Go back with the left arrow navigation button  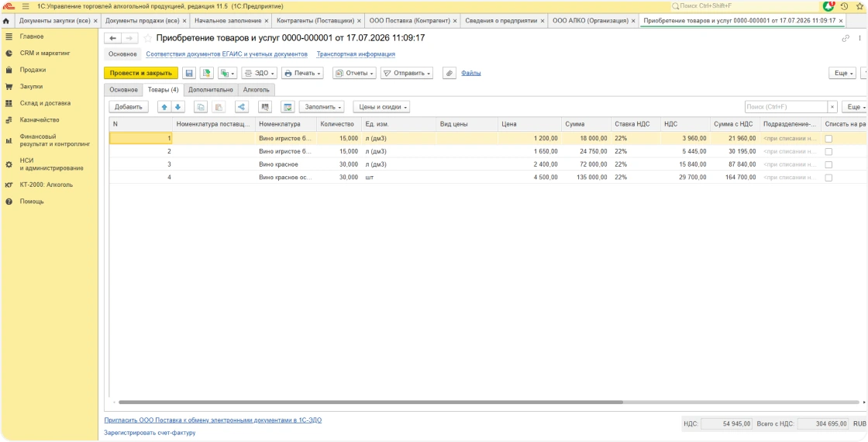(x=113, y=38)
